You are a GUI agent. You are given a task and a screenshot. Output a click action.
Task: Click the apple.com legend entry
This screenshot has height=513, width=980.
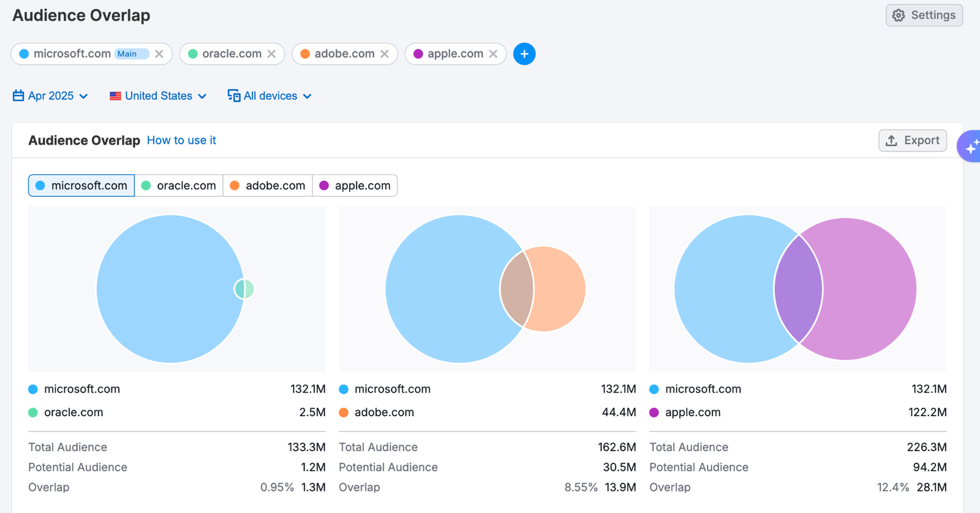click(x=685, y=412)
